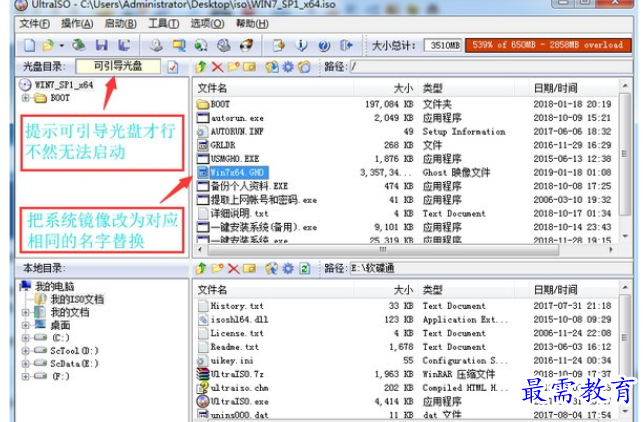This screenshot has width=643, height=422.
Task: Click the Add files icon in main toolbar
Action: click(x=279, y=45)
